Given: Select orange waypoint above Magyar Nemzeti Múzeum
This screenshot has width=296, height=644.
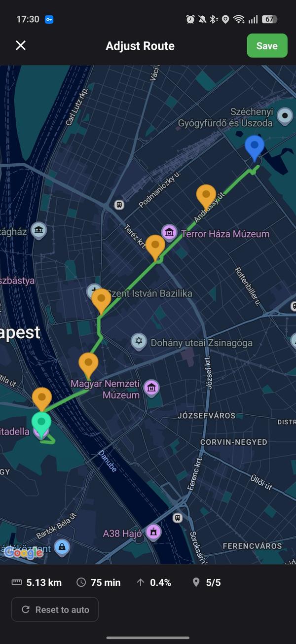Looking at the screenshot, I should [x=88, y=365].
